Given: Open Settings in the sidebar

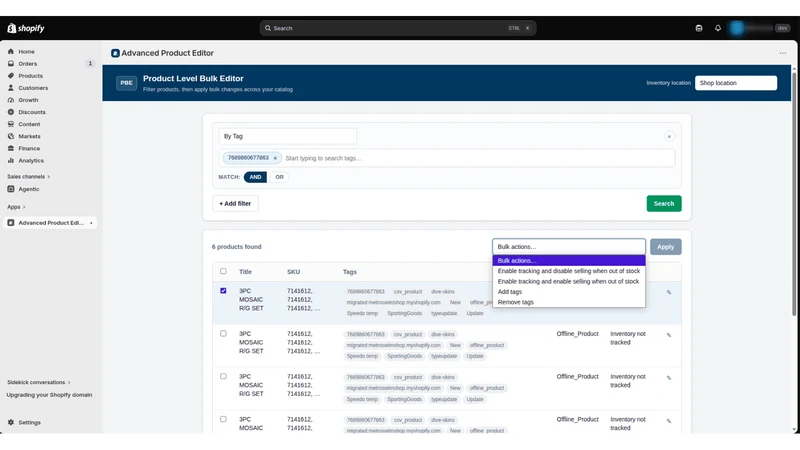Looking at the screenshot, I should coord(29,422).
